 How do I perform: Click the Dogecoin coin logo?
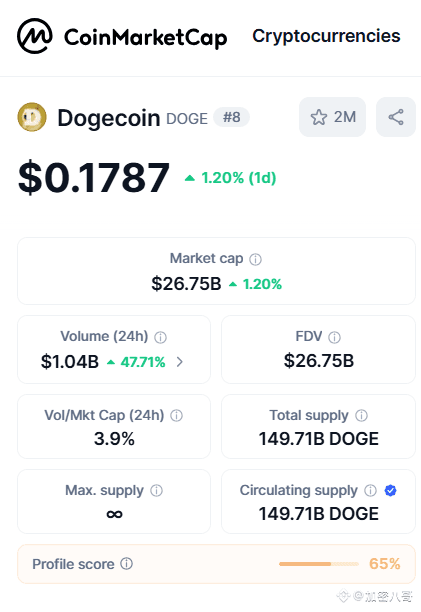click(x=32, y=117)
